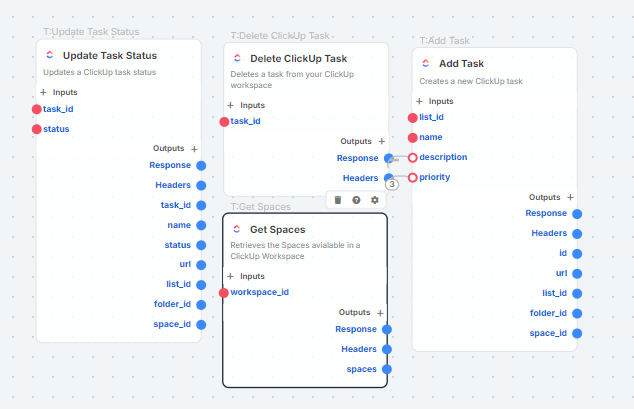Select task_id output port on Update Task Status
634x409 pixels.
[x=201, y=205]
